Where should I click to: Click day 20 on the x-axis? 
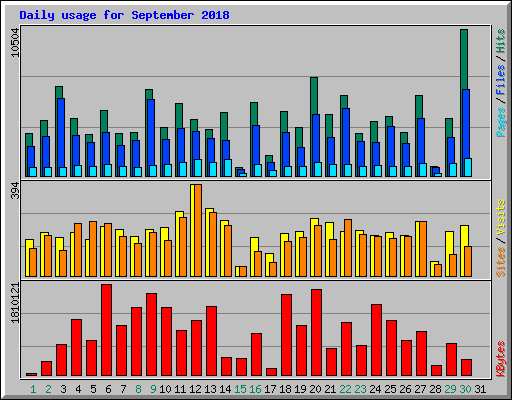click(x=315, y=389)
